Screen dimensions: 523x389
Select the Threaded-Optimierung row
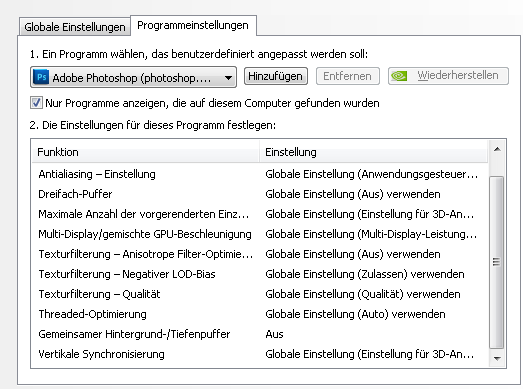pos(259,314)
